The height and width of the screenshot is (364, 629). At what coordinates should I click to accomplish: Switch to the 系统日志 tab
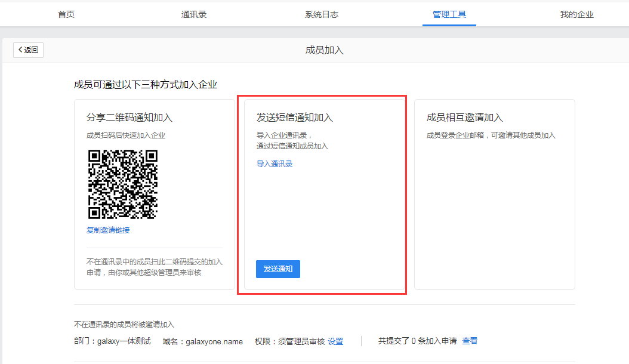click(322, 14)
